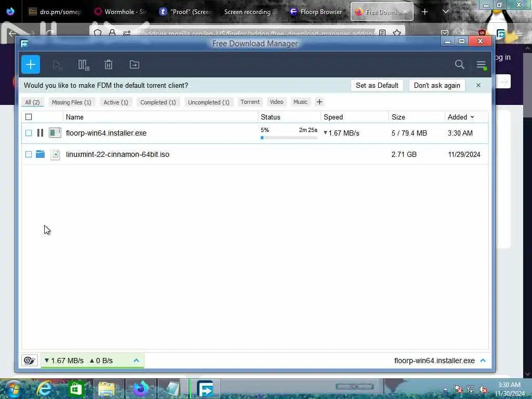Add a new filter tag with plus
Viewport: 532px width, 399px height.
[320, 102]
